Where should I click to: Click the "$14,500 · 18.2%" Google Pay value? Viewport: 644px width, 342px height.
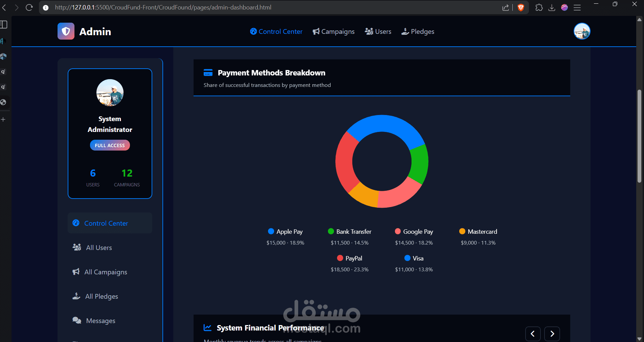[x=414, y=243]
